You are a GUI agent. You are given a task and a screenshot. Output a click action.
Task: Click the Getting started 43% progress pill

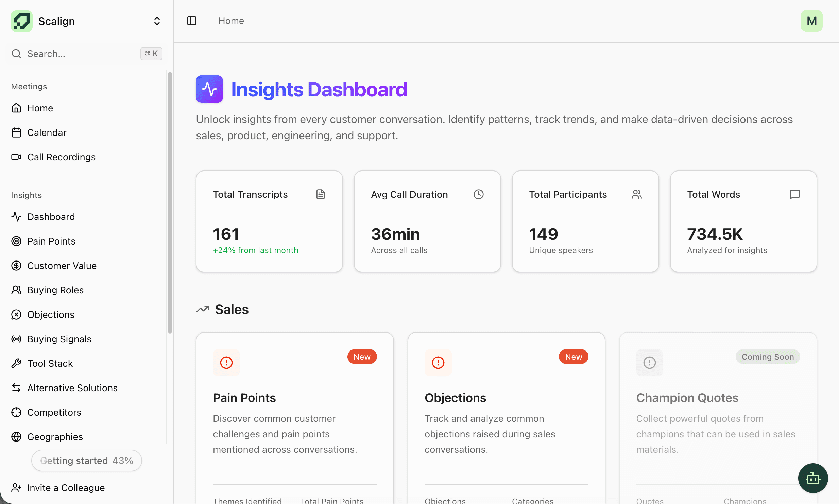86,460
